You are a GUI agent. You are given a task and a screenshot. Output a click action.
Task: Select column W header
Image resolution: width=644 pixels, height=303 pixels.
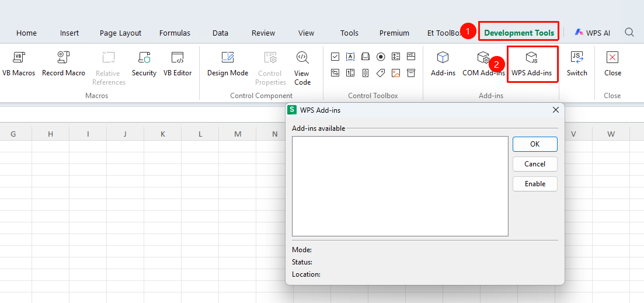click(x=611, y=134)
